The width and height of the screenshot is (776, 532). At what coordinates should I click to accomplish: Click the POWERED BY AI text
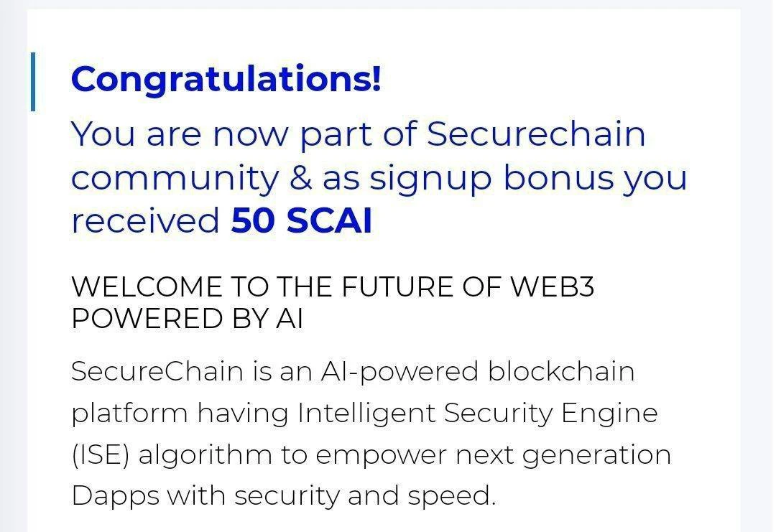(187, 318)
